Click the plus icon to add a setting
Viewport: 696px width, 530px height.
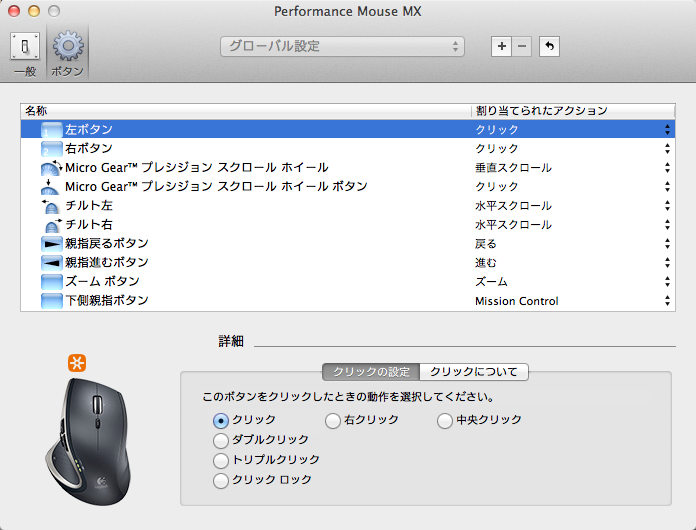point(502,46)
